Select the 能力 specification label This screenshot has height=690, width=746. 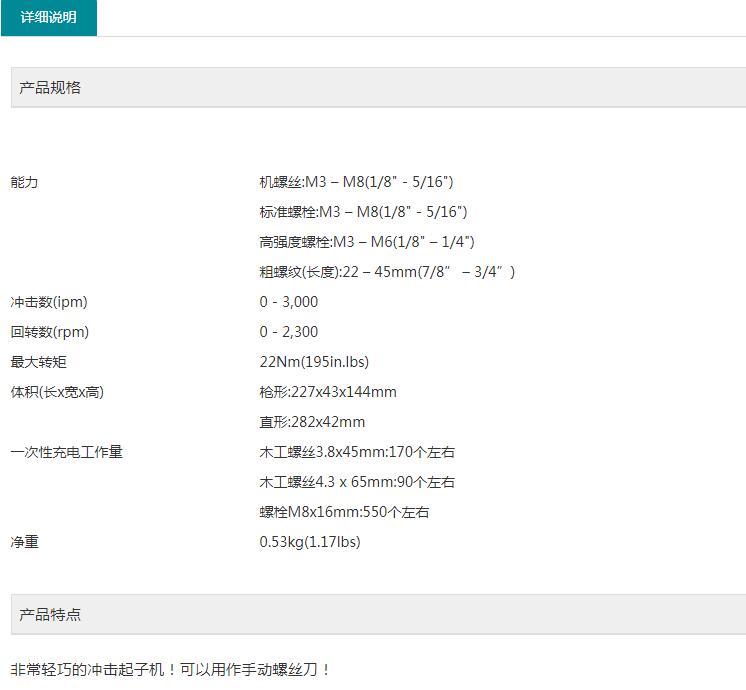tap(24, 182)
